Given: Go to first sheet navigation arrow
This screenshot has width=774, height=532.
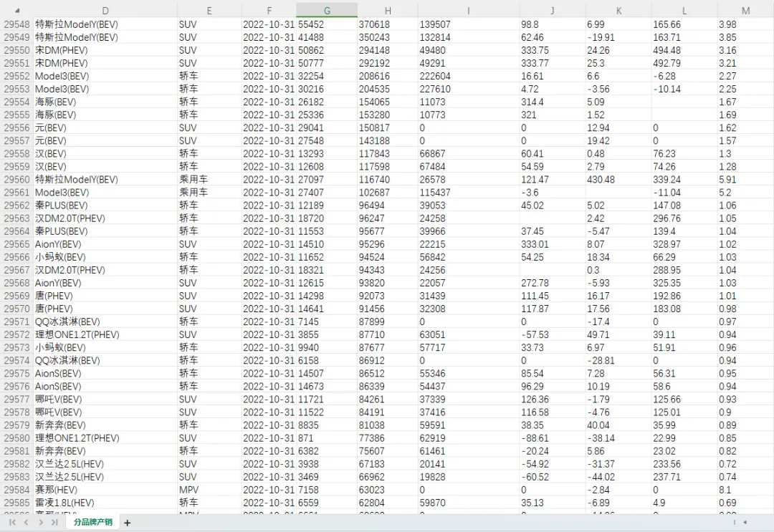Looking at the screenshot, I should (x=12, y=522).
